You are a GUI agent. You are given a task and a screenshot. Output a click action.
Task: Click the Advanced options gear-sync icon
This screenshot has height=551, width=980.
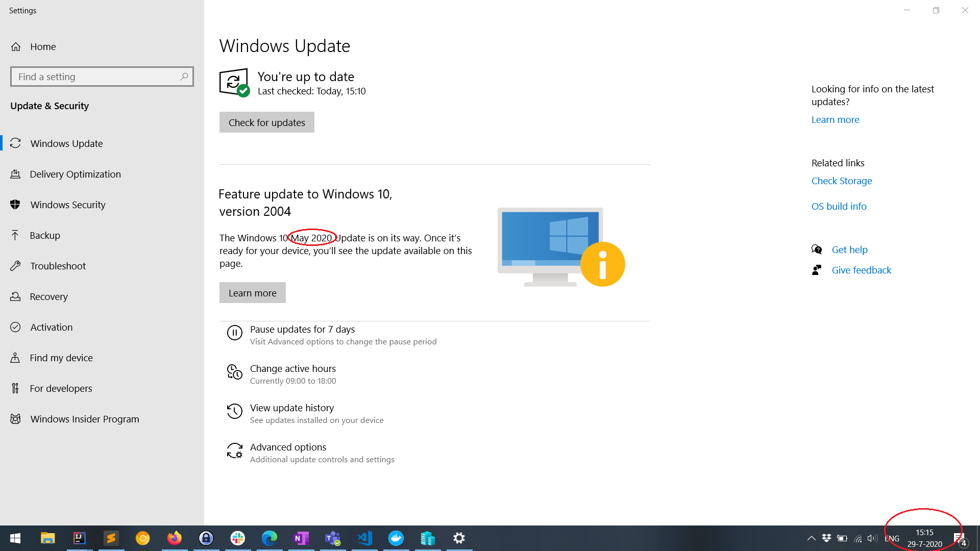[235, 450]
